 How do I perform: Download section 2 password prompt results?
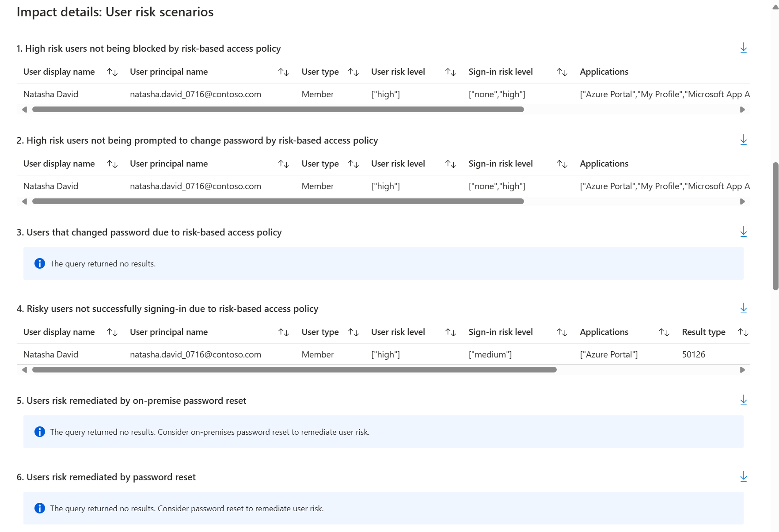743,140
